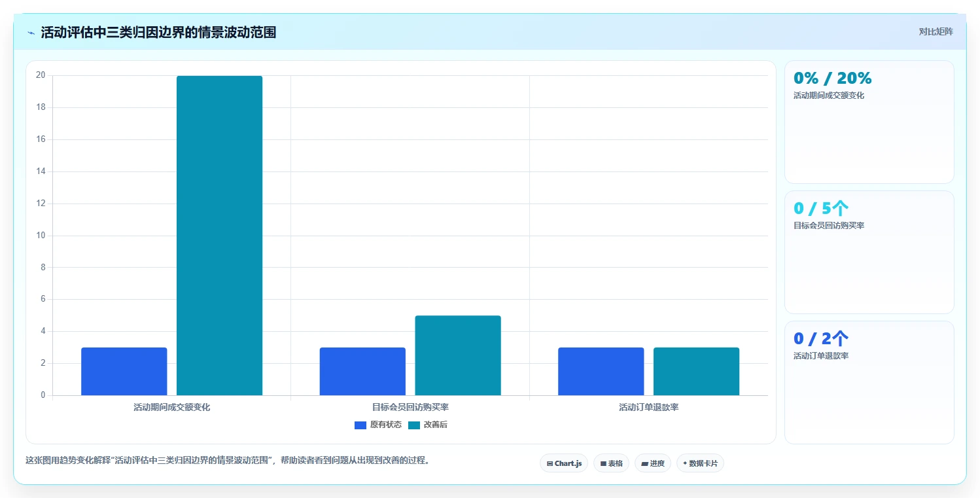The width and height of the screenshot is (980, 498).
Task: Click the 改善后 bar reaching 5
Action: [x=458, y=355]
